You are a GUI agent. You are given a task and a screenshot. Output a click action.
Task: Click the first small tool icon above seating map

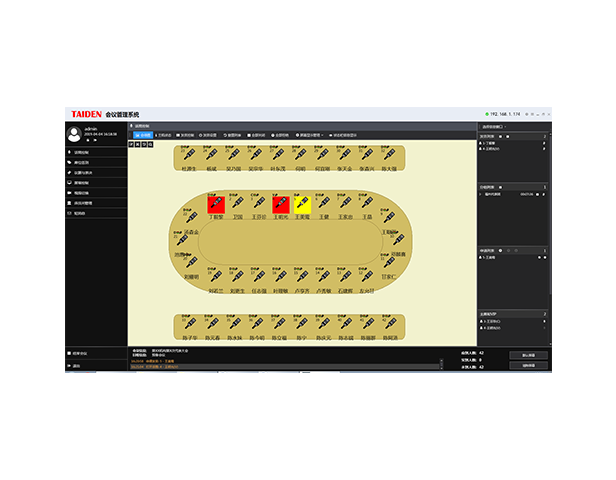tap(132, 145)
